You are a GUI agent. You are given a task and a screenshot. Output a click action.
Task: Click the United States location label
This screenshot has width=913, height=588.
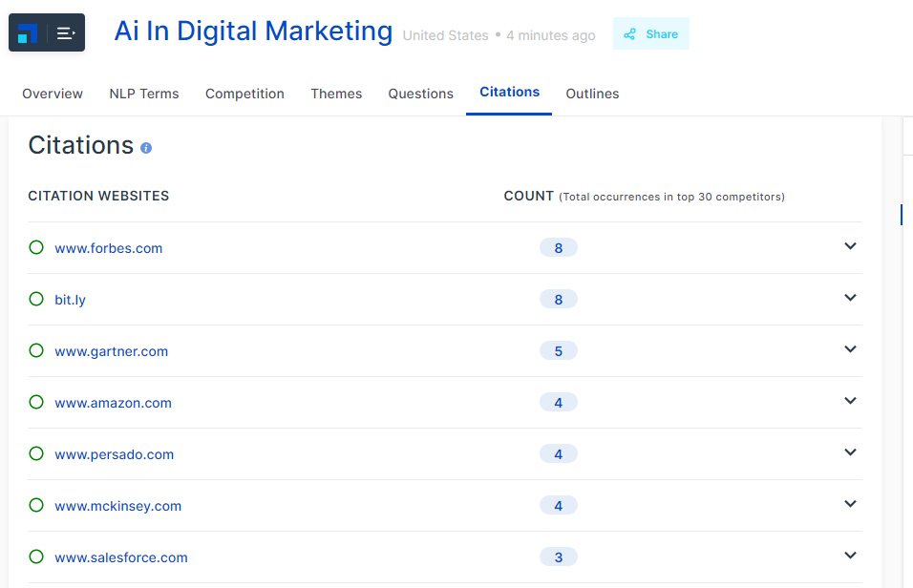click(x=445, y=35)
